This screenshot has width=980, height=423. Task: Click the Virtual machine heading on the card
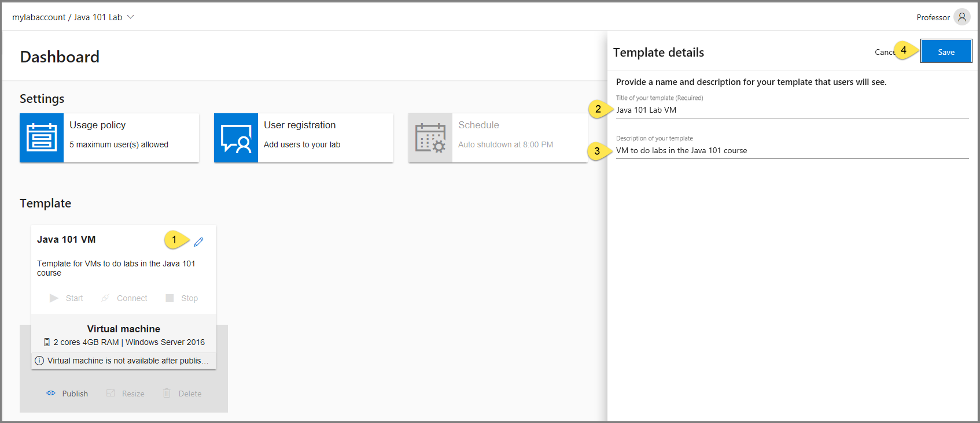(124, 329)
